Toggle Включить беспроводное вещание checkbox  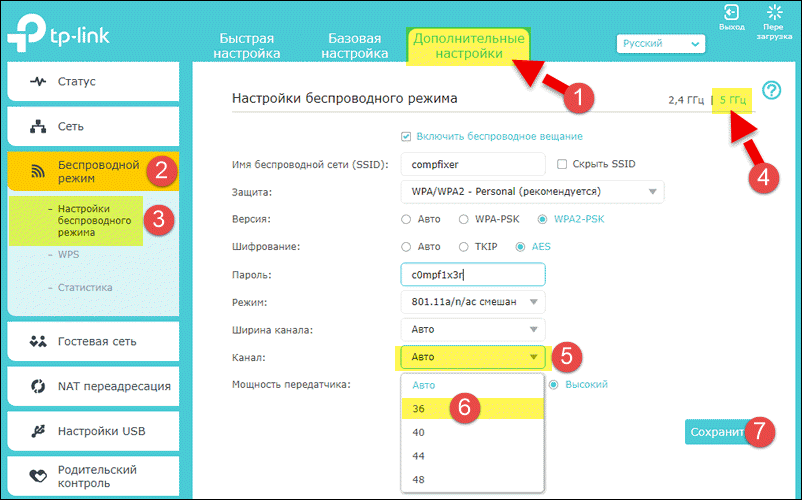click(406, 137)
